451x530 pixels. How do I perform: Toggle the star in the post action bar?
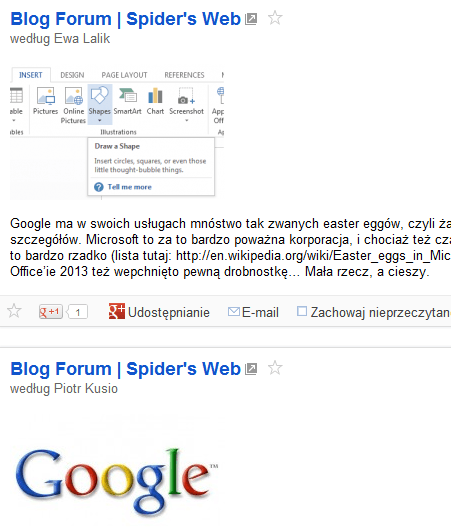(x=14, y=311)
